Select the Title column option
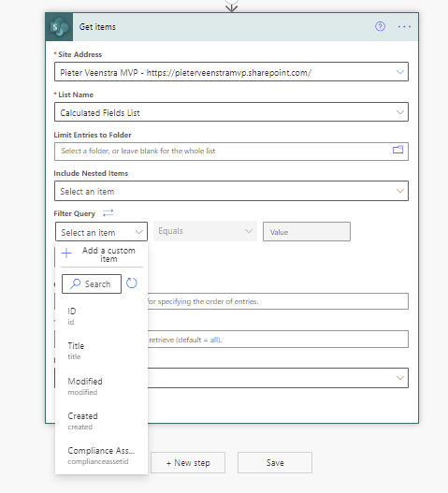Viewport: 448px width, 493px height. point(101,351)
